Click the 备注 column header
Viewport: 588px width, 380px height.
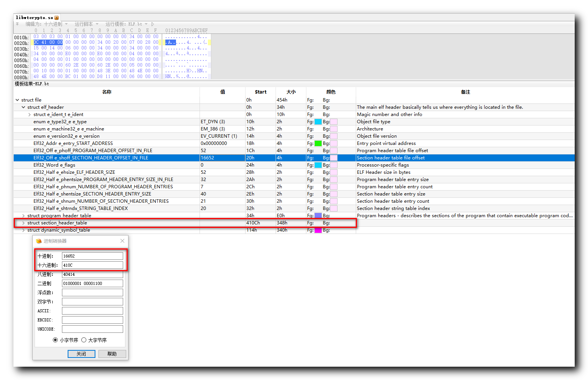466,92
